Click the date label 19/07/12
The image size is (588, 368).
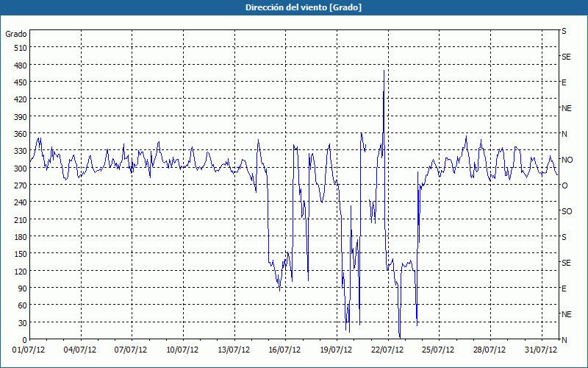(x=336, y=350)
